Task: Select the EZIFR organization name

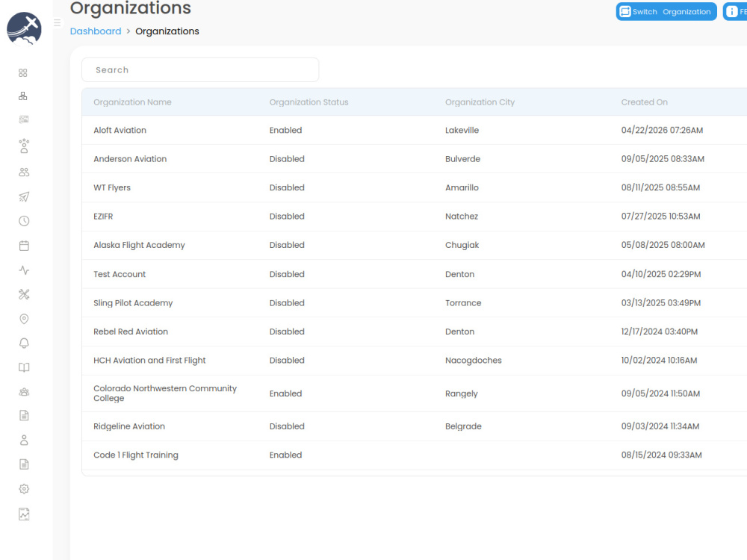Action: tap(103, 217)
